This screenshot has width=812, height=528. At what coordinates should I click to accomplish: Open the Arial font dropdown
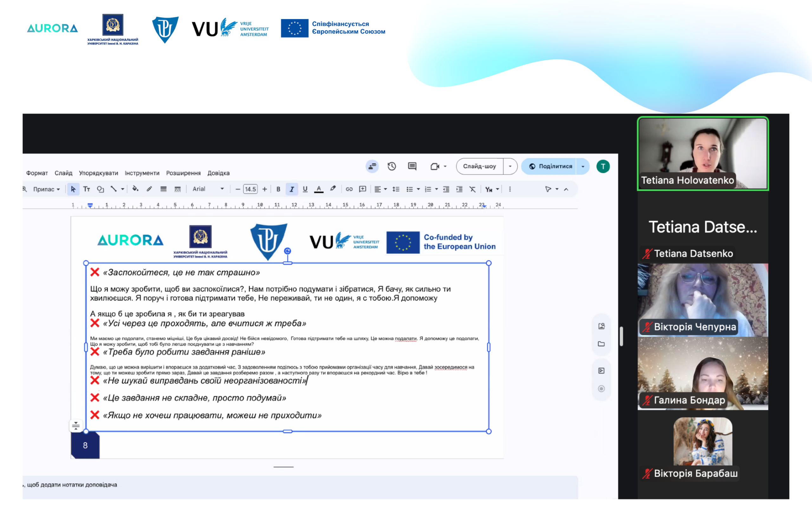[x=208, y=189]
